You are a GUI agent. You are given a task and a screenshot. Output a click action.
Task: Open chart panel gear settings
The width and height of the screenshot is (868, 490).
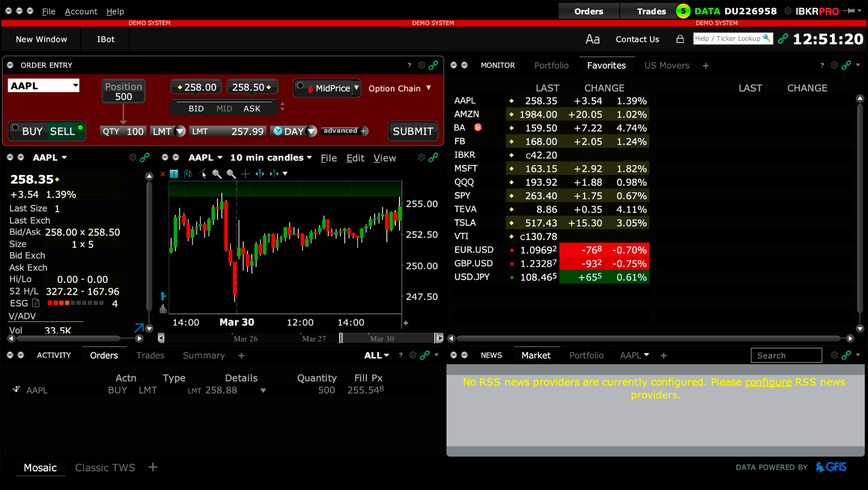pos(421,157)
